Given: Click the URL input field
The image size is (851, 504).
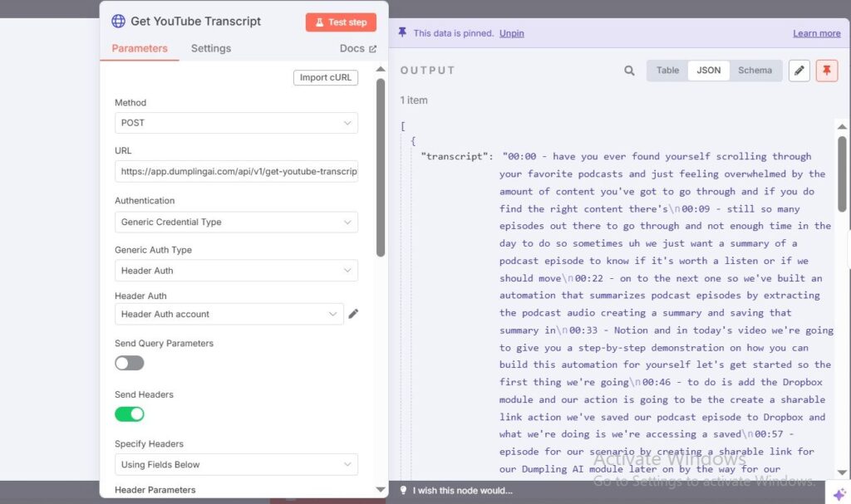Looking at the screenshot, I should click(236, 171).
